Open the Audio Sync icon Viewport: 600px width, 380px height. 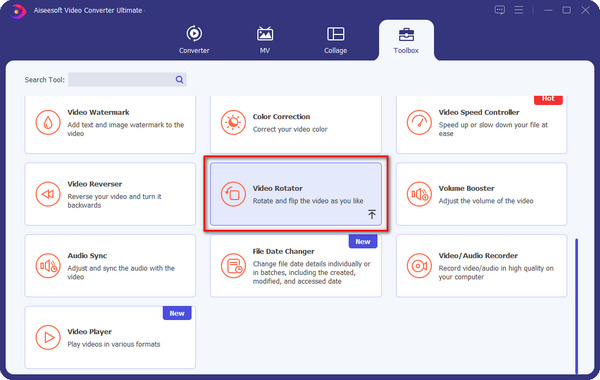click(48, 266)
